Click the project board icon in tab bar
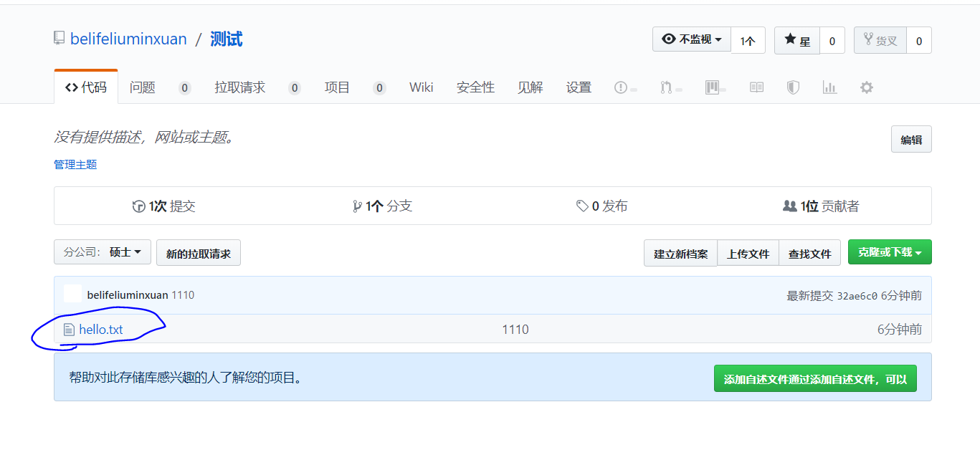This screenshot has width=980, height=455. tap(712, 87)
